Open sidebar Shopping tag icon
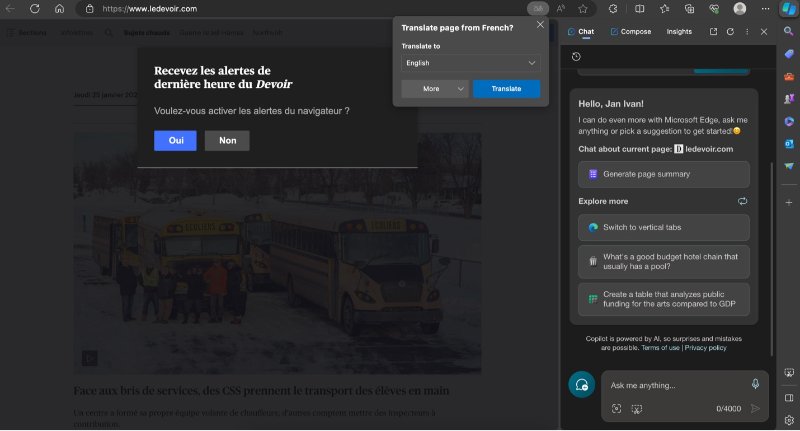800x431 pixels. tap(789, 54)
